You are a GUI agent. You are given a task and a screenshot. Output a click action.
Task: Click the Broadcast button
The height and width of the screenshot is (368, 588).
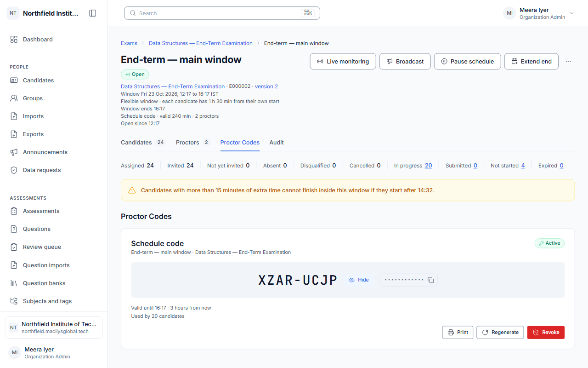tap(405, 61)
